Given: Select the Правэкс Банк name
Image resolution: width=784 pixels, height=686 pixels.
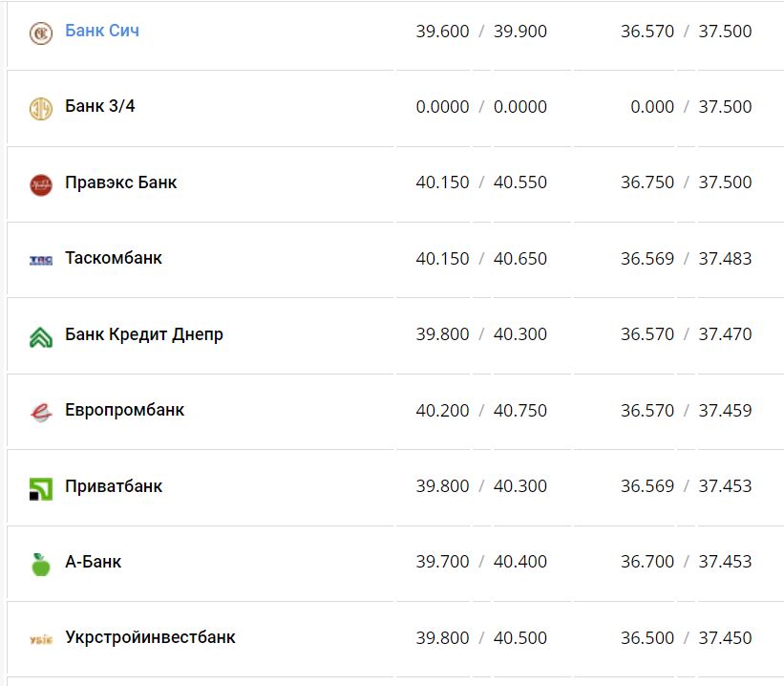Looking at the screenshot, I should [121, 182].
